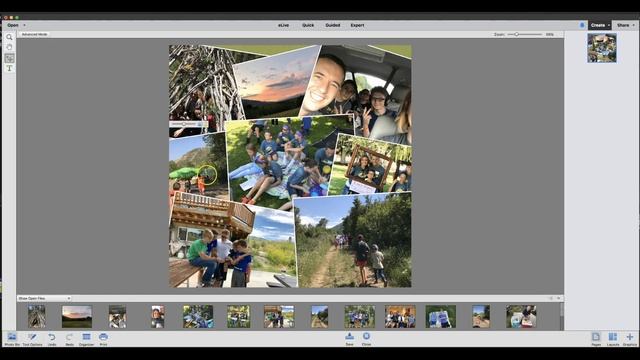
Task: Select the ninth Photo Bin thumbnail, outdoor group
Action: click(x=360, y=317)
